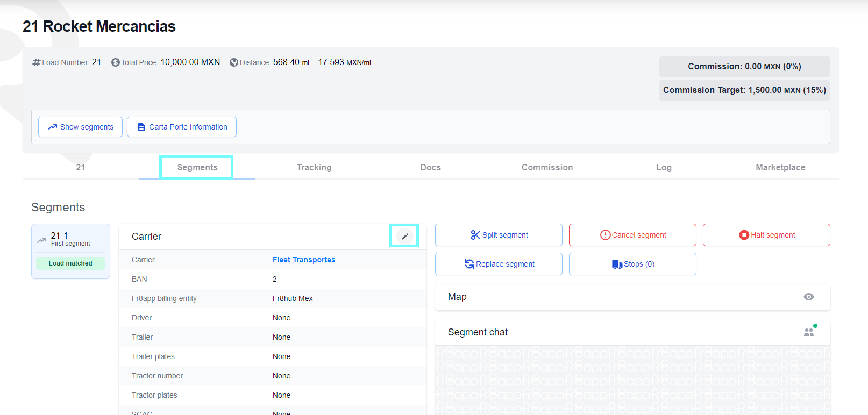Click the swap icon in Replace segment
868x415 pixels.
(469, 264)
